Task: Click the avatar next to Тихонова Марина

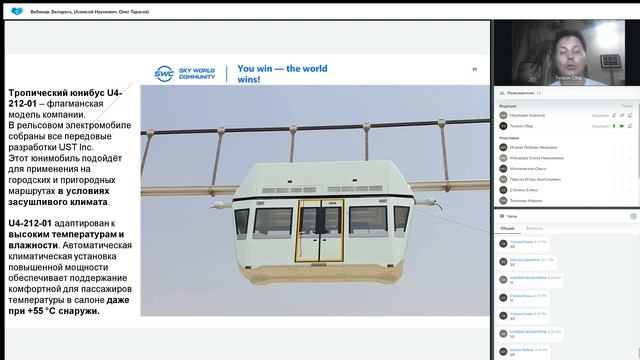Action: click(503, 200)
